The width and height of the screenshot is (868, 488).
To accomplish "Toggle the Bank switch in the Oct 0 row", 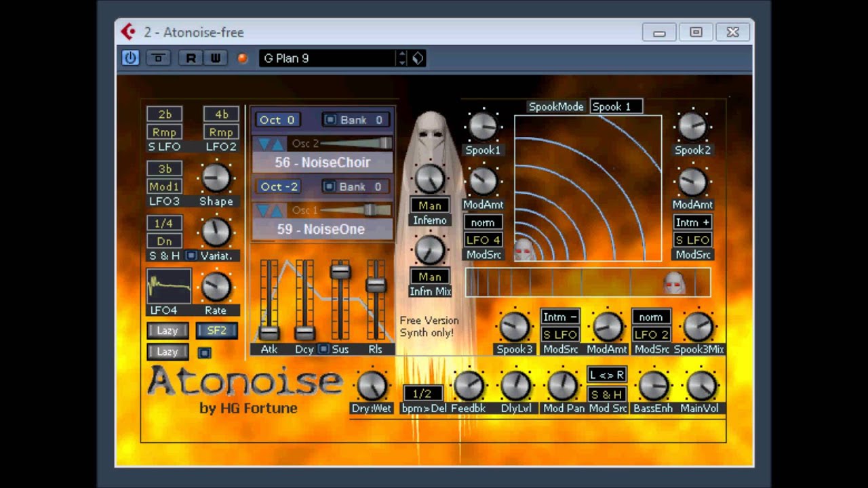I will tap(330, 120).
